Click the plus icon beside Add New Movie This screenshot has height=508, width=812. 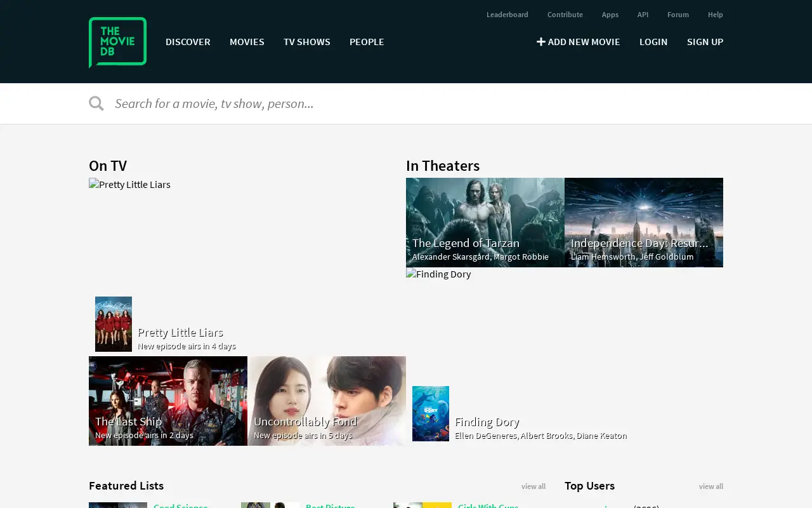(x=541, y=42)
